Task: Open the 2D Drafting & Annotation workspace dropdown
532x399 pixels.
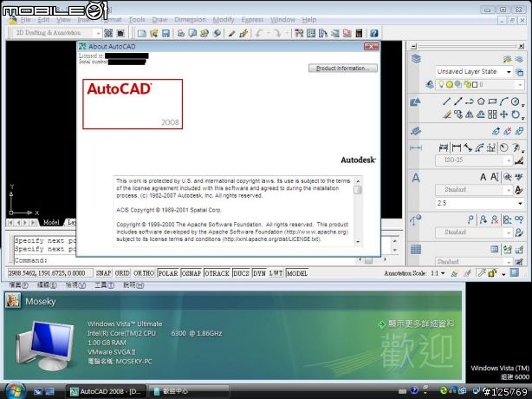Action: tap(98, 33)
